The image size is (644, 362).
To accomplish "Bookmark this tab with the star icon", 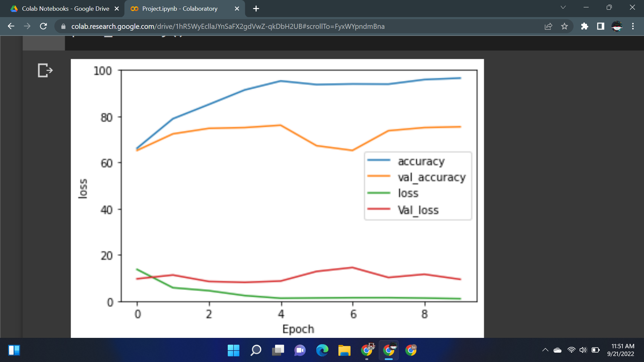I will point(565,26).
